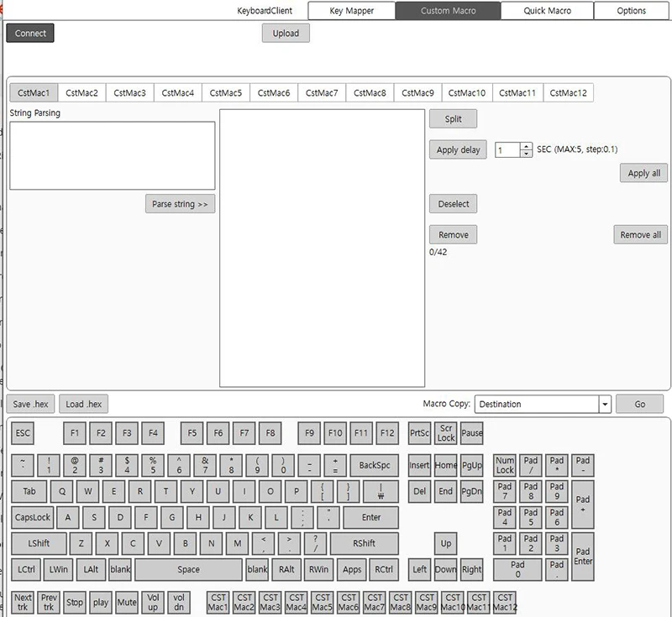The height and width of the screenshot is (617, 672).
Task: Open the Macro Copy Destination dropdown
Action: [604, 404]
